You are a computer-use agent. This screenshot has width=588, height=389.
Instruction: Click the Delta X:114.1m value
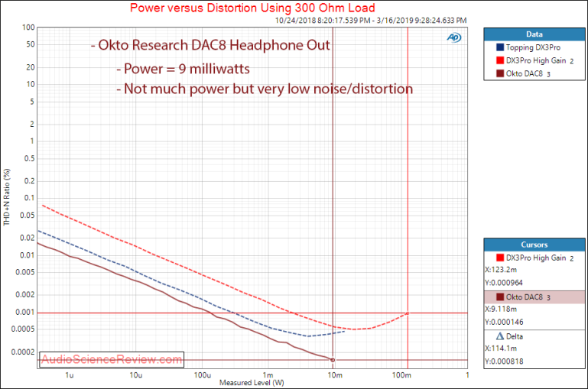click(x=501, y=348)
